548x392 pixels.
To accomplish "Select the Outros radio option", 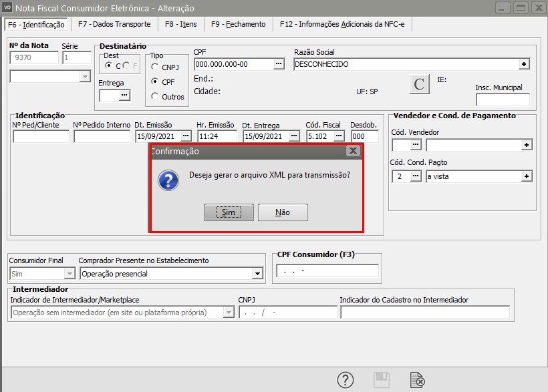I will click(x=155, y=96).
